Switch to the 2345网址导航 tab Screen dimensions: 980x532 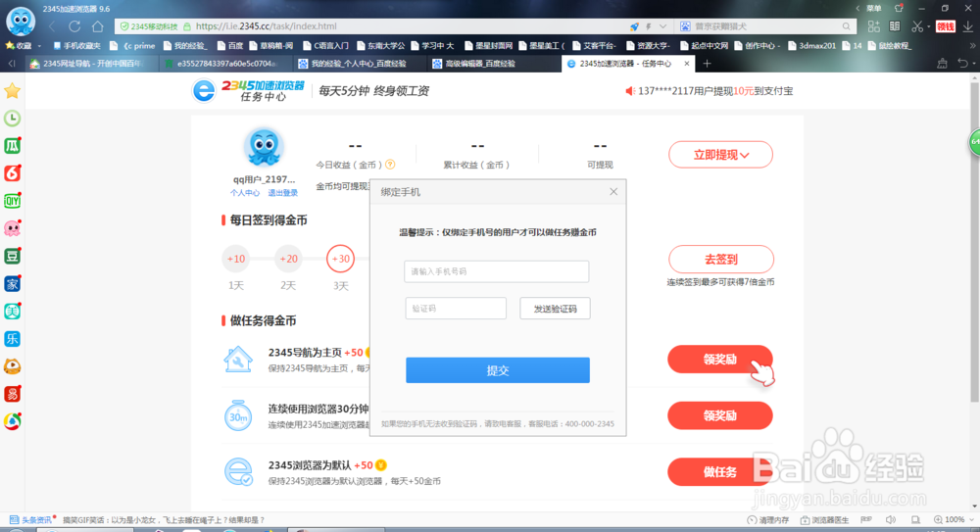[89, 63]
